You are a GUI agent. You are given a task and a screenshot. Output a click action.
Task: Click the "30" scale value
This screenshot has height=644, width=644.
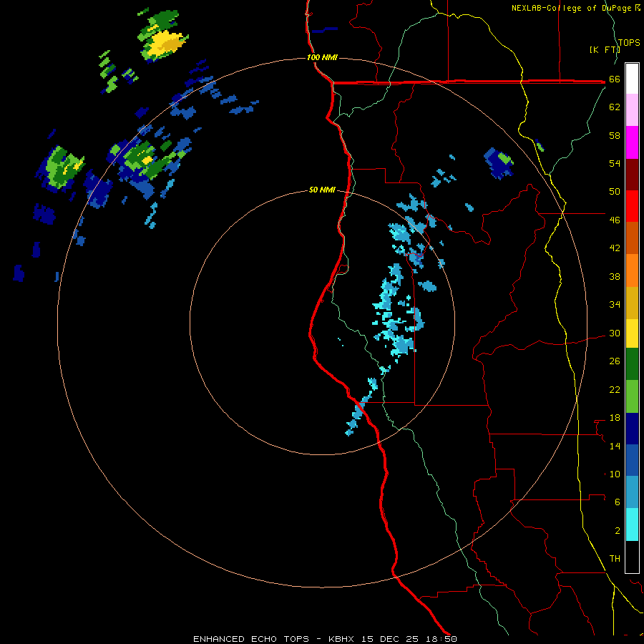pyautogui.click(x=615, y=333)
